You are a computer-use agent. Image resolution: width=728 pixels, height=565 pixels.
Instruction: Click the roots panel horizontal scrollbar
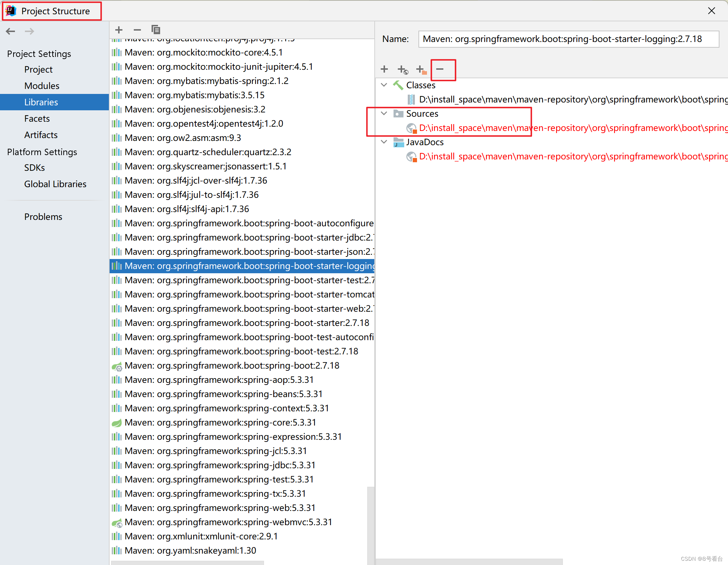point(469,562)
